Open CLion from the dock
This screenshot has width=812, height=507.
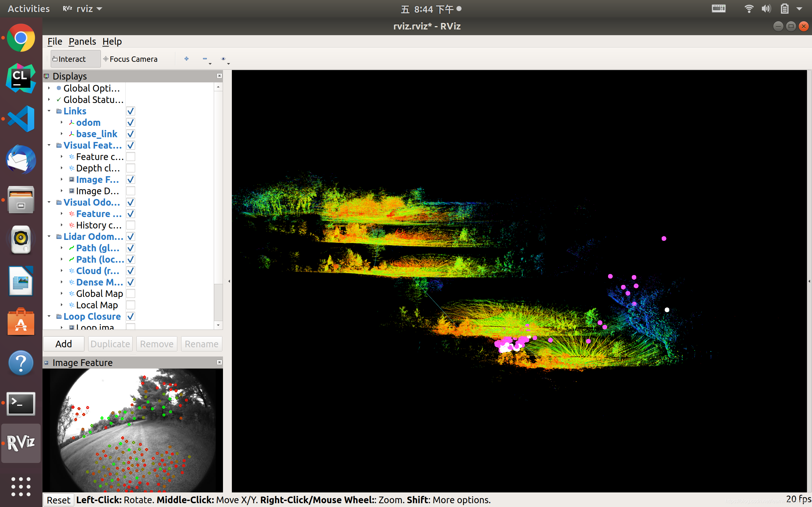coord(21,78)
